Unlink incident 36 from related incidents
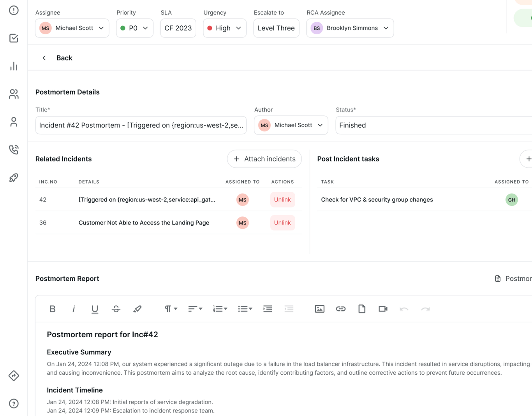Viewport: 532px width, 416px height. [x=282, y=223]
